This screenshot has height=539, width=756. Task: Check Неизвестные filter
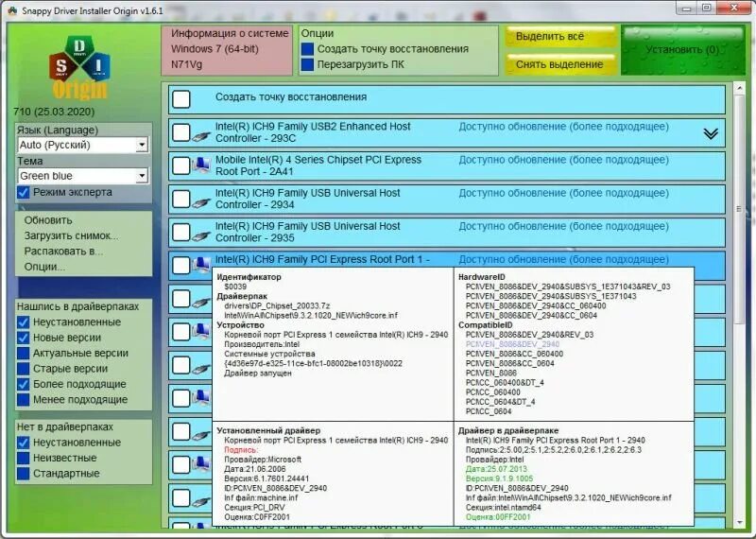point(23,458)
